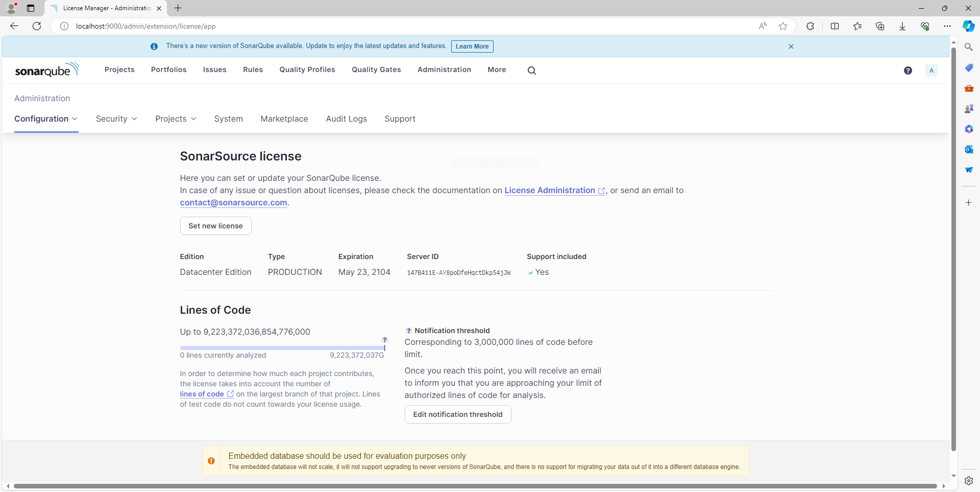Click the Notification threshold help icon
Image resolution: width=980 pixels, height=492 pixels.
tap(408, 331)
